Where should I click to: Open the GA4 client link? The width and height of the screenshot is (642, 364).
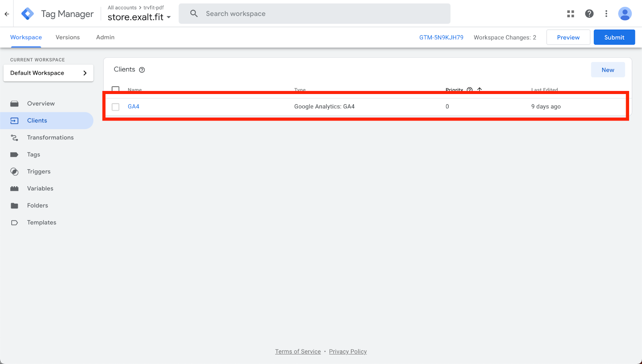click(x=134, y=106)
